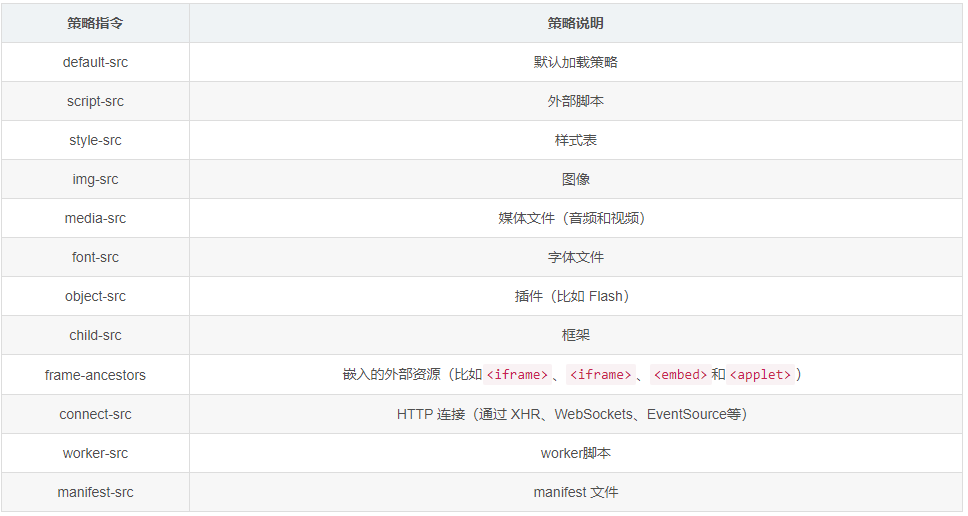Screen dimensions: 968x516
Task: Select the manifest-src cell
Action: tap(95, 492)
